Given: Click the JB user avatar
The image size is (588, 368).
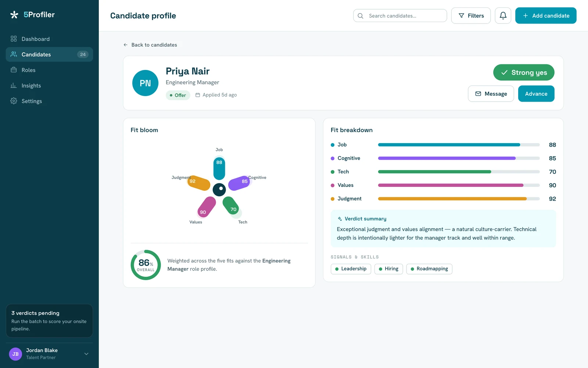Looking at the screenshot, I should 15,354.
